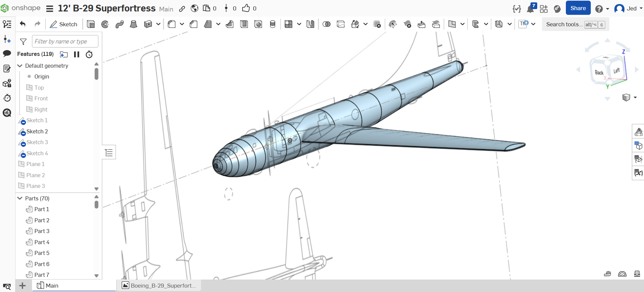
Task: Select the Thicken tool
Action: click(148, 24)
